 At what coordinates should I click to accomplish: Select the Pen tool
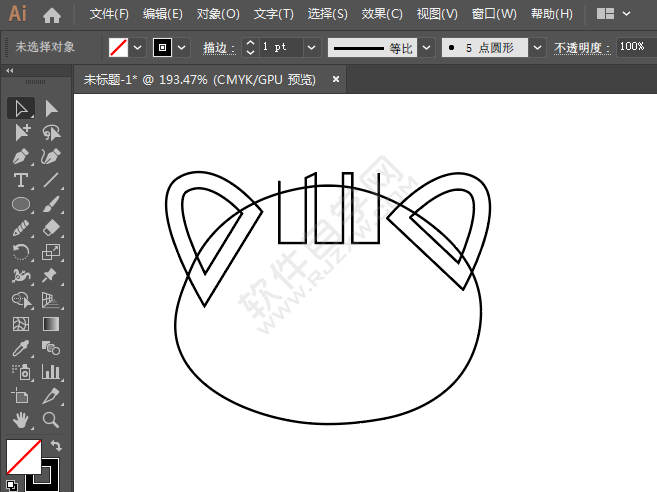(x=21, y=157)
